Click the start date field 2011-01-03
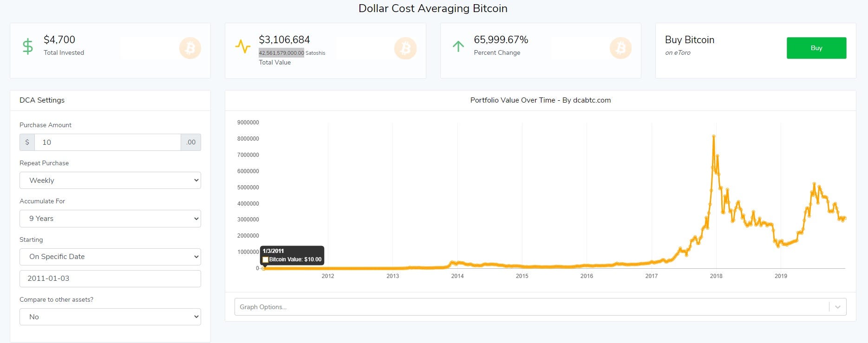 pyautogui.click(x=110, y=278)
